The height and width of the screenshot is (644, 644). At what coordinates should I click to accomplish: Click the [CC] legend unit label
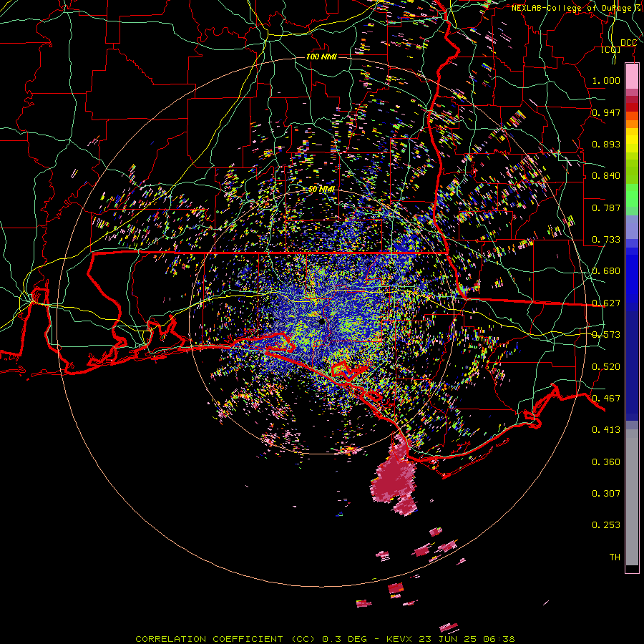[611, 49]
